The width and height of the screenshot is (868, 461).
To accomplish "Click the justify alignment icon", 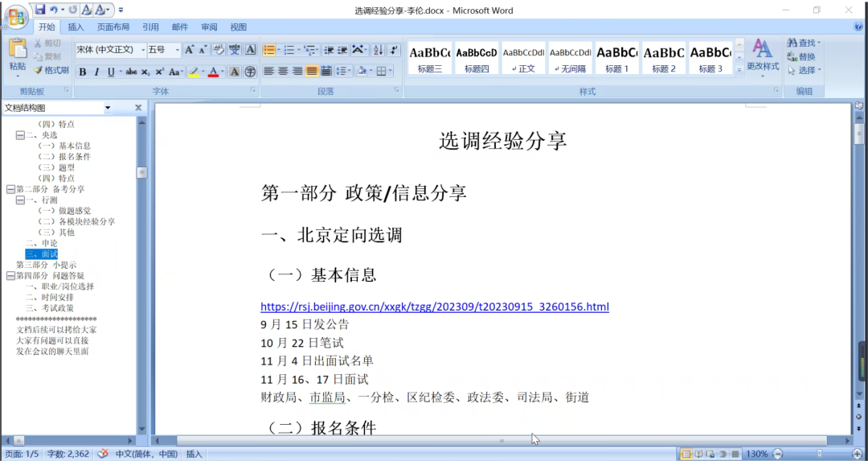I will point(312,72).
